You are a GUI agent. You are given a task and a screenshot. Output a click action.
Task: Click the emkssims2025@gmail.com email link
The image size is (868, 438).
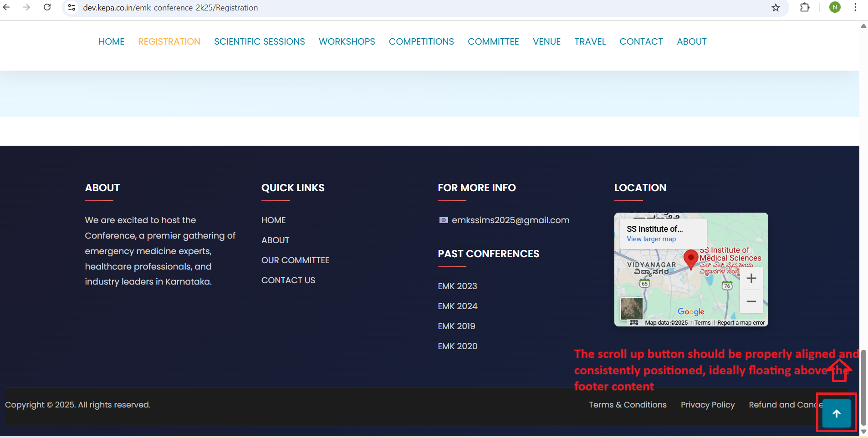click(x=510, y=220)
